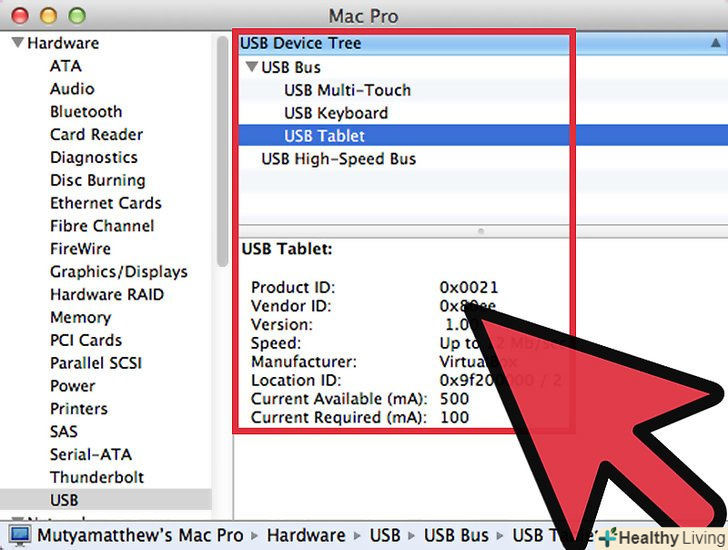728x550 pixels.
Task: Select FireWire in the hardware list
Action: (x=80, y=249)
